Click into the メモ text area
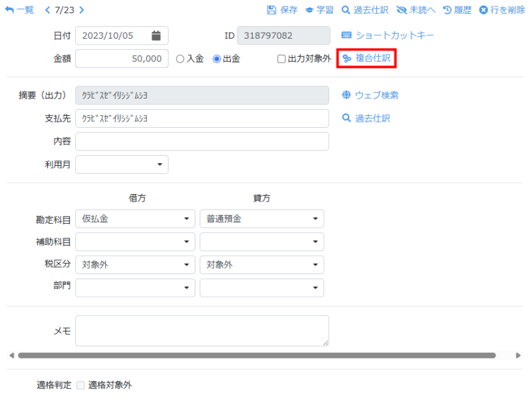Image resolution: width=532 pixels, height=400 pixels. pyautogui.click(x=202, y=331)
